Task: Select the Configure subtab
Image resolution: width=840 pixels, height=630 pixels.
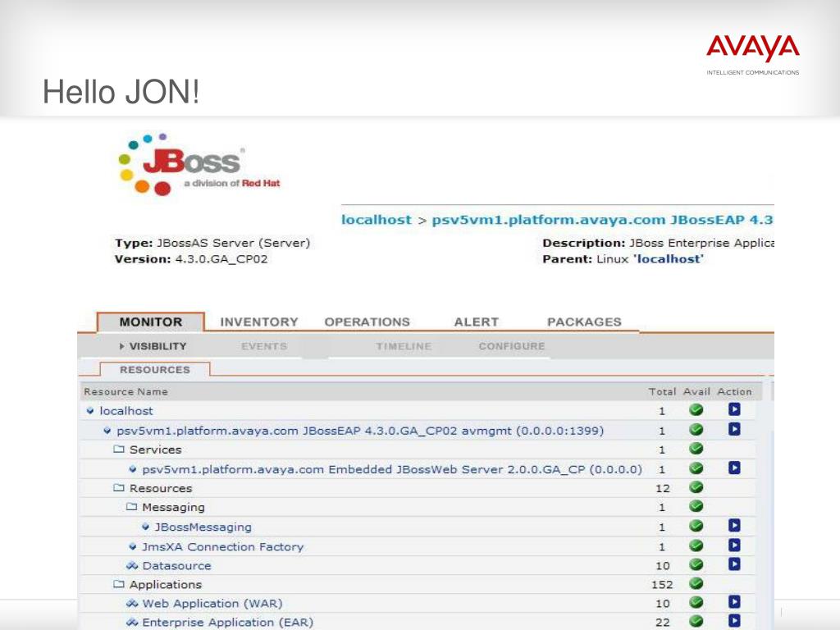Action: [x=512, y=346]
